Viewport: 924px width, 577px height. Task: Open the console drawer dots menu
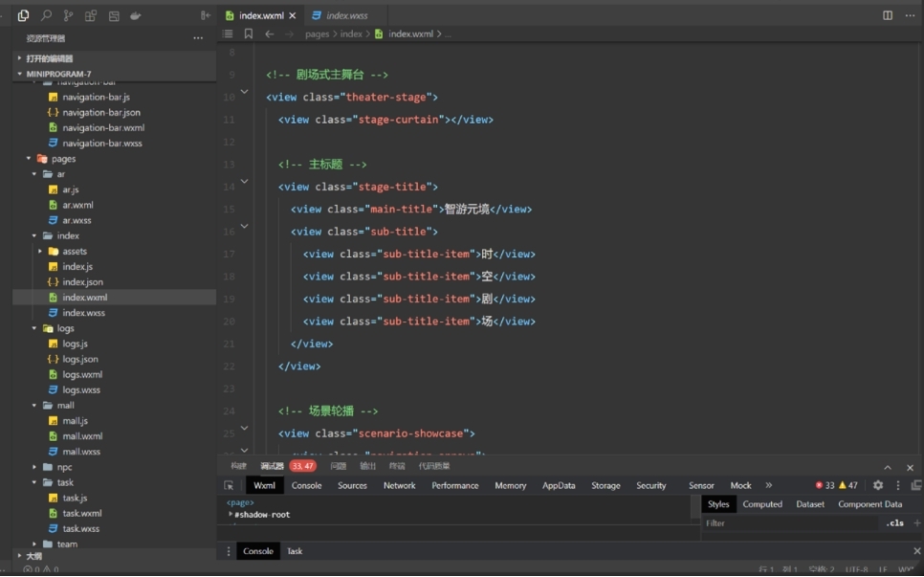tap(229, 552)
